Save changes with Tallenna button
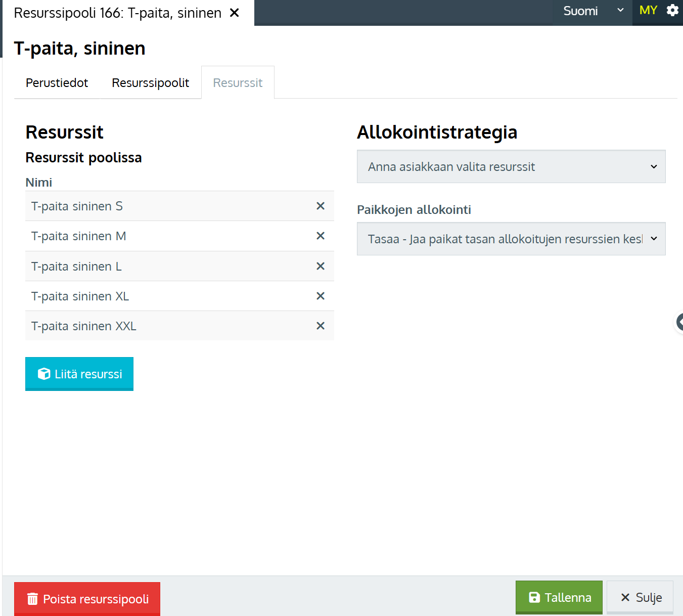Image resolution: width=683 pixels, height=616 pixels. (x=559, y=597)
